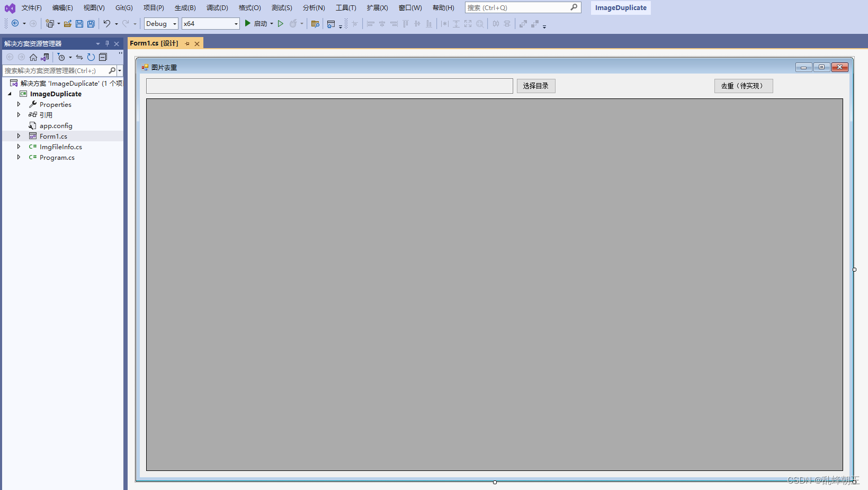Screen dimensions: 868x490
Task: Select app.config in the solution tree
Action: click(56, 125)
